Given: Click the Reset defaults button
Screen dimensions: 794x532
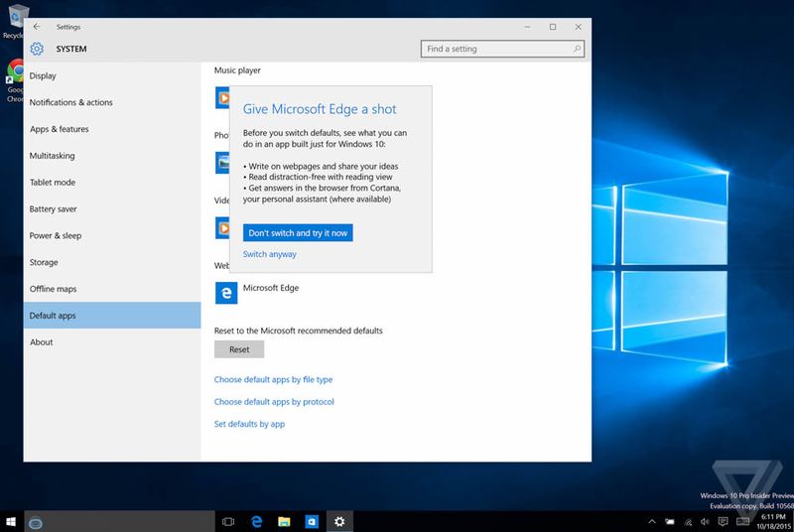Looking at the screenshot, I should coord(239,349).
